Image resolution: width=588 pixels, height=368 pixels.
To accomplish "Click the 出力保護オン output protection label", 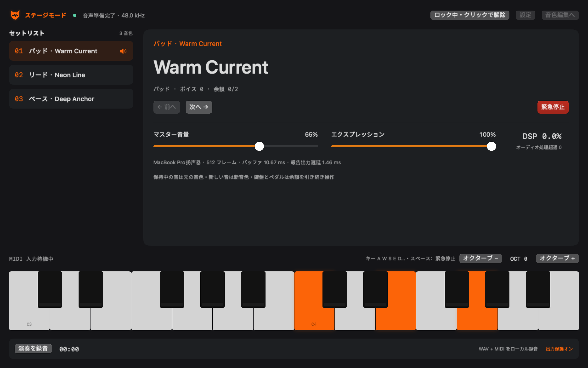I will pos(559,349).
